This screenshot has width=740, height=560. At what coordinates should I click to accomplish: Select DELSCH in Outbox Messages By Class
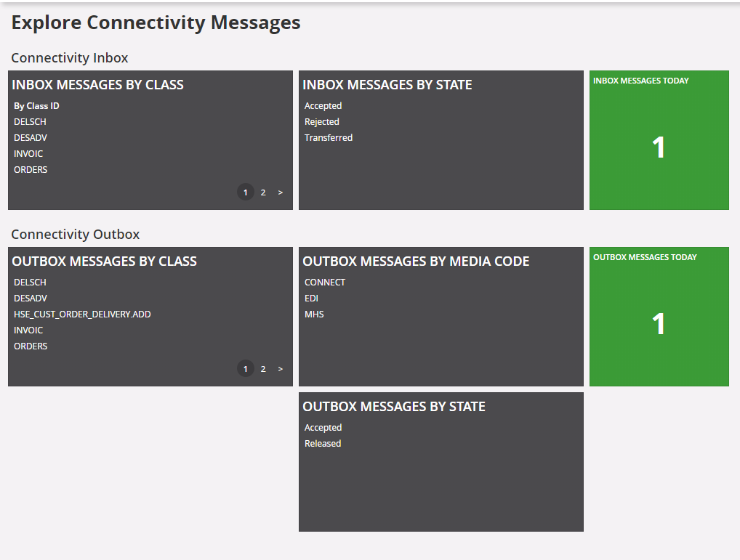[x=30, y=283]
